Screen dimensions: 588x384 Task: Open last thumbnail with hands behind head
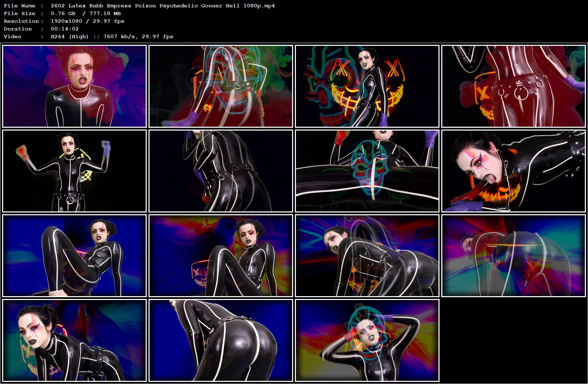pos(367,340)
